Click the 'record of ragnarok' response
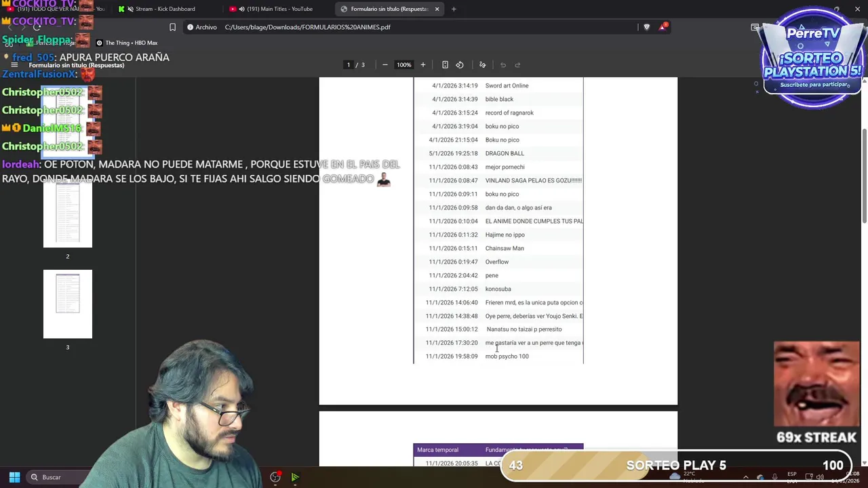Screen dimensions: 868x488 [509, 113]
